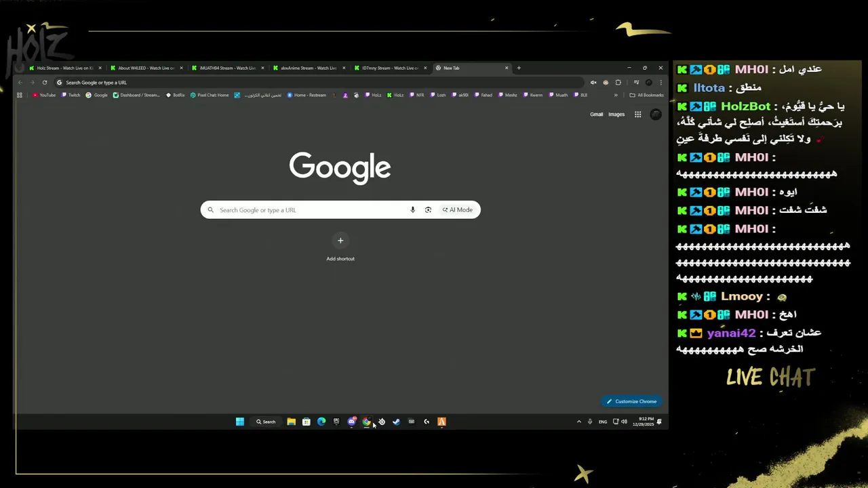Open the Home - Restream bookmark
The height and width of the screenshot is (488, 868).
pos(307,95)
